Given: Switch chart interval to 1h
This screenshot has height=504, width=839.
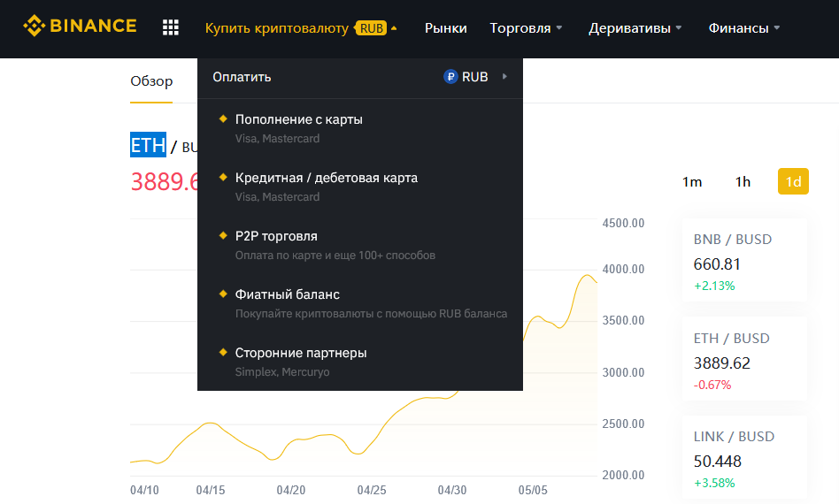Looking at the screenshot, I should coord(743,181).
